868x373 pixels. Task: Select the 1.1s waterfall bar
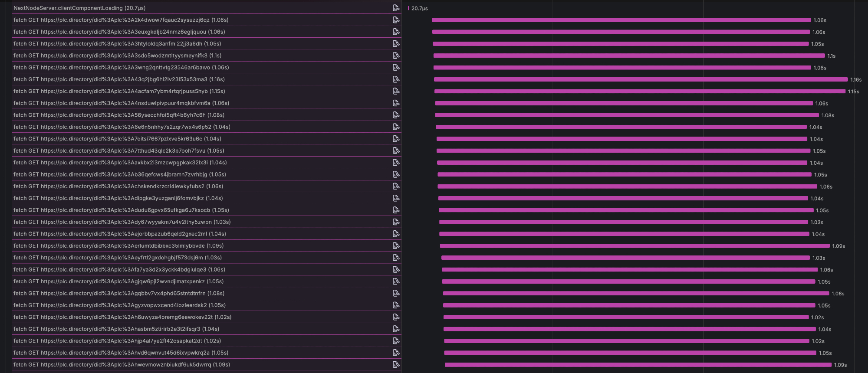[629, 56]
